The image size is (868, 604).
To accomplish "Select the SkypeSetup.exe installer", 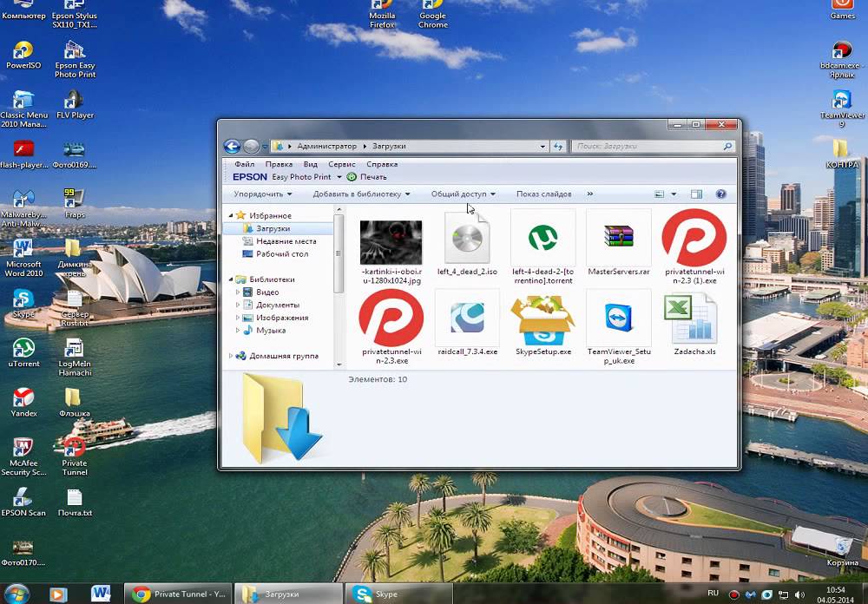I will (542, 323).
